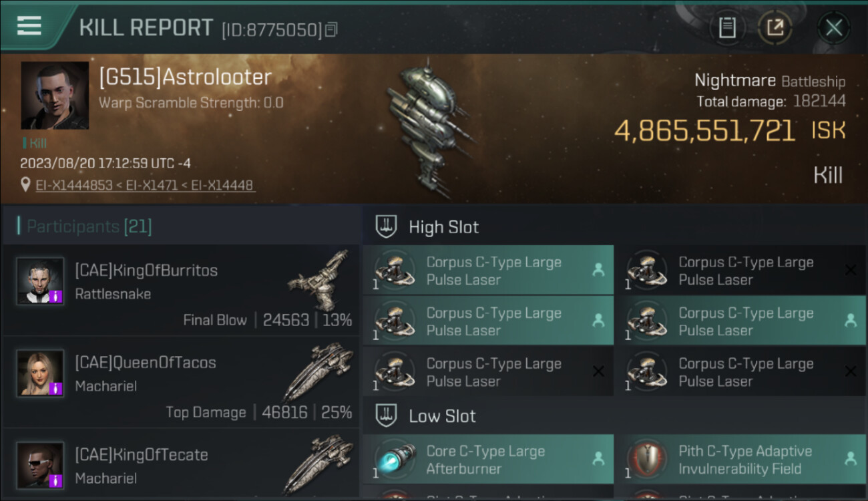The height and width of the screenshot is (501, 868).
Task: Open the hamburger menu in top-left
Action: 29,26
